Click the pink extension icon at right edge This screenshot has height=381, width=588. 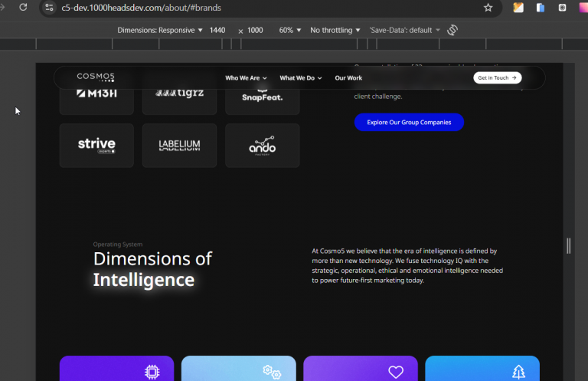click(x=583, y=8)
